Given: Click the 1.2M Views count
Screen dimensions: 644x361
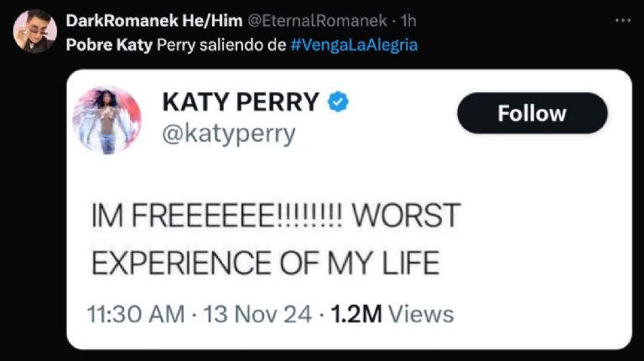Looking at the screenshot, I should [x=392, y=314].
